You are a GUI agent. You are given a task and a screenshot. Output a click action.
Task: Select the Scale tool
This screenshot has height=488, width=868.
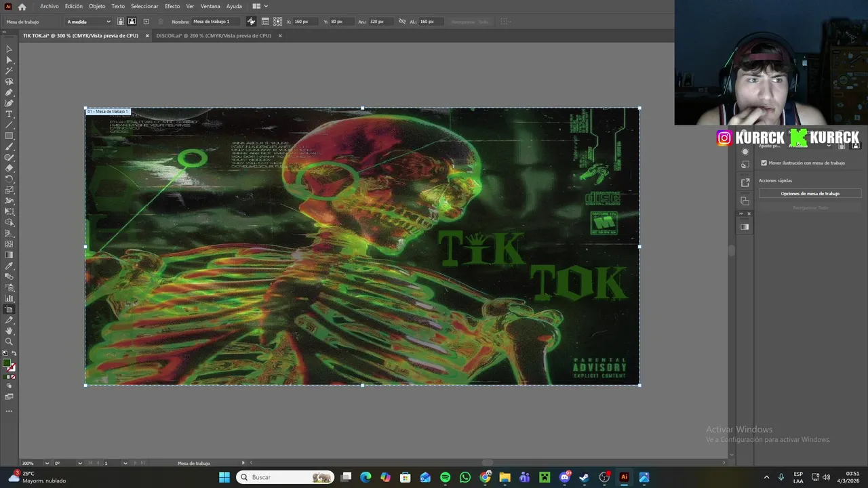point(9,190)
